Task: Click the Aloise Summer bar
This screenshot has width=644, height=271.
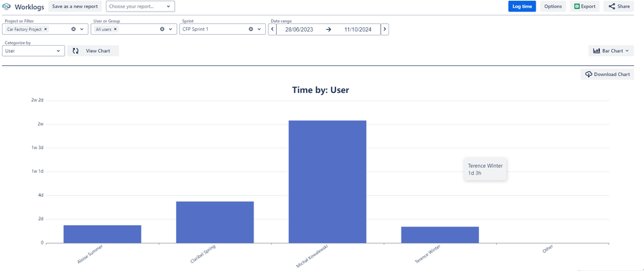Action: (102, 234)
